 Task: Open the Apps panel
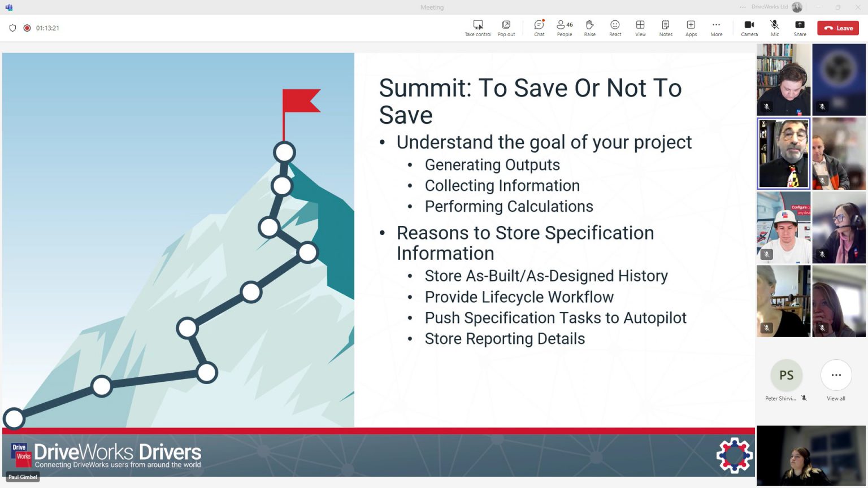pos(691,28)
